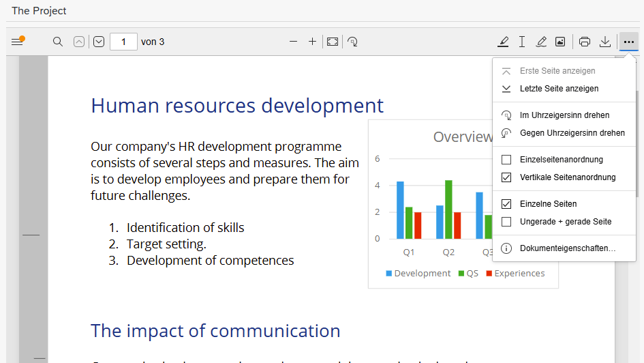Click the page number input field
Image resolution: width=644 pixels, height=363 pixels.
[123, 42]
